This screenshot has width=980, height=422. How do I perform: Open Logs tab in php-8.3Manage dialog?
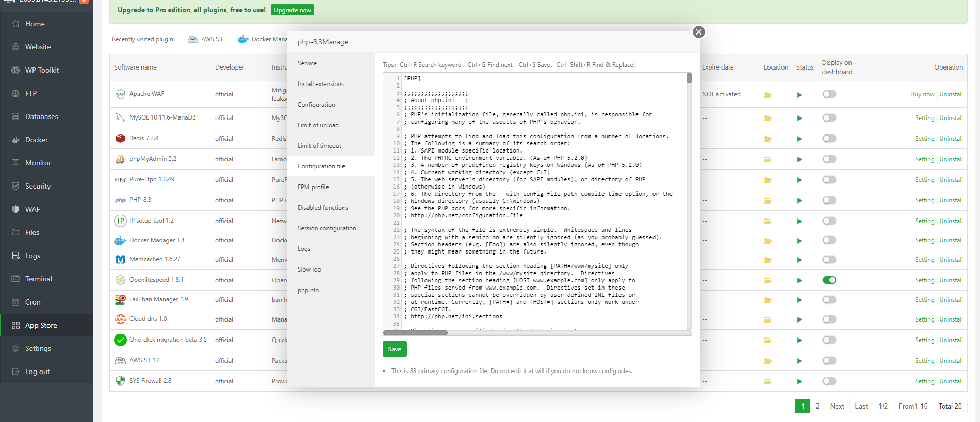(x=331, y=249)
